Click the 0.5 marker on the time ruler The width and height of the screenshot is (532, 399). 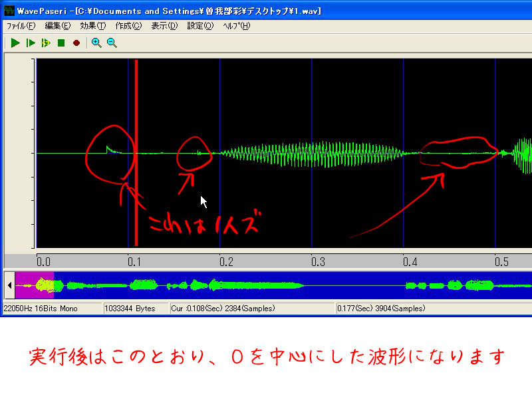pos(501,262)
